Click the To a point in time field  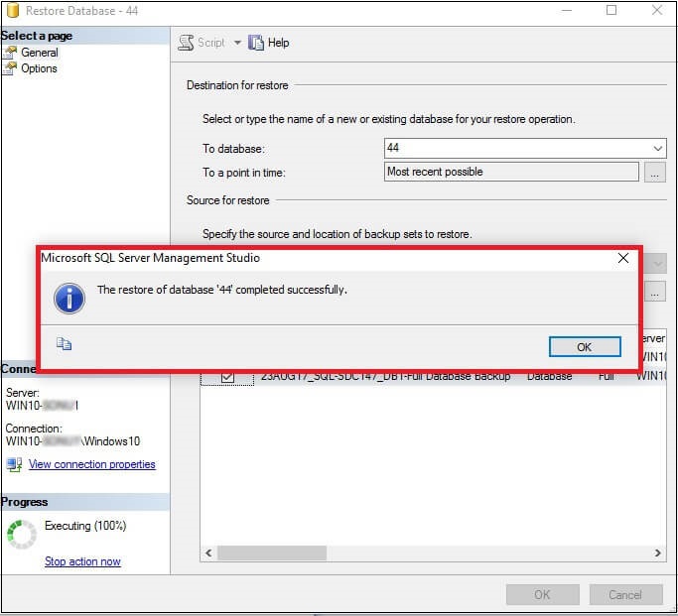pyautogui.click(x=511, y=172)
